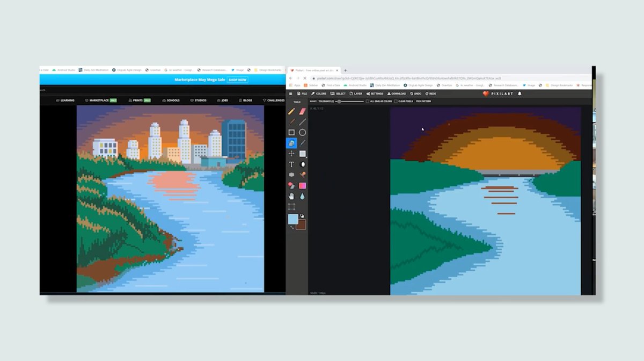Open Android Studio bookmark in Pixilart window
The image size is (644, 361).
355,85
